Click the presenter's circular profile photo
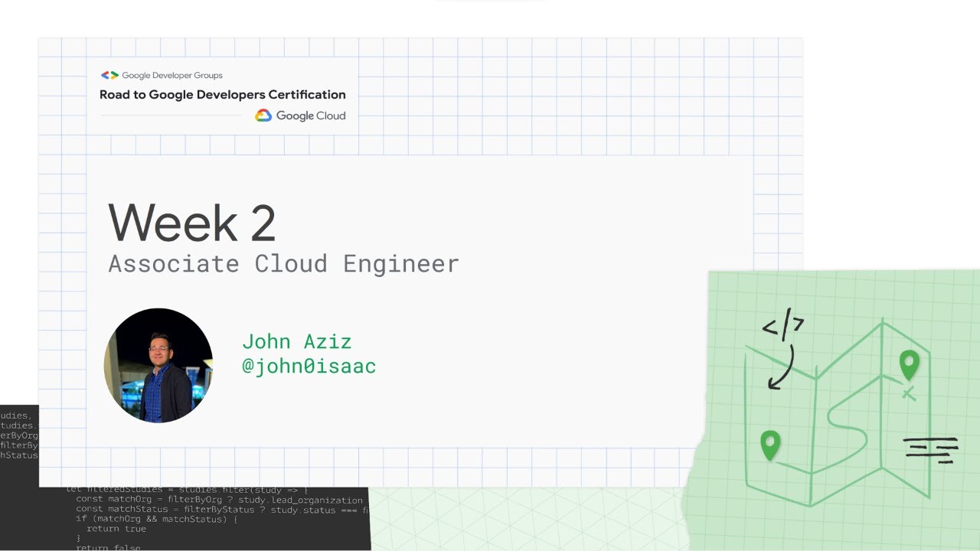 point(158,366)
